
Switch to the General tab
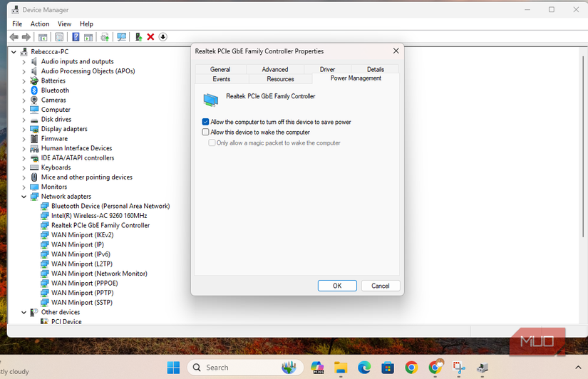pyautogui.click(x=220, y=69)
